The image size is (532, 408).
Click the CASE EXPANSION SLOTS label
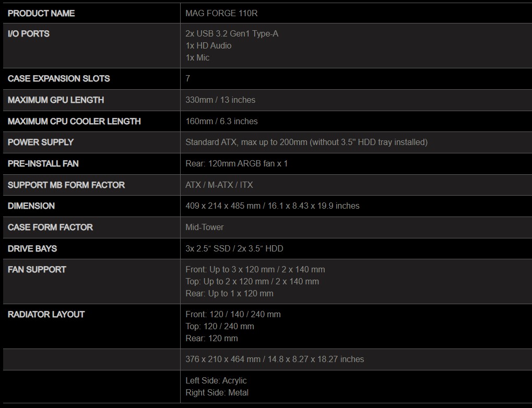pos(59,78)
